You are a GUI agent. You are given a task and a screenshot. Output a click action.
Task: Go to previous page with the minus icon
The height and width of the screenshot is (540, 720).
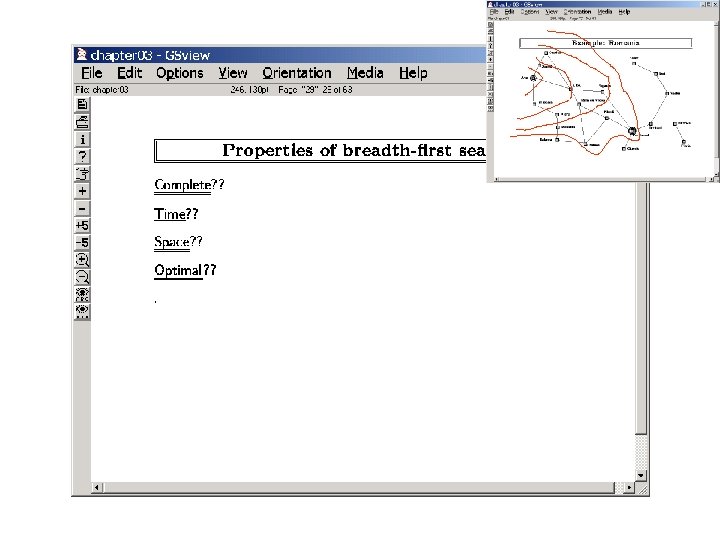click(82, 208)
